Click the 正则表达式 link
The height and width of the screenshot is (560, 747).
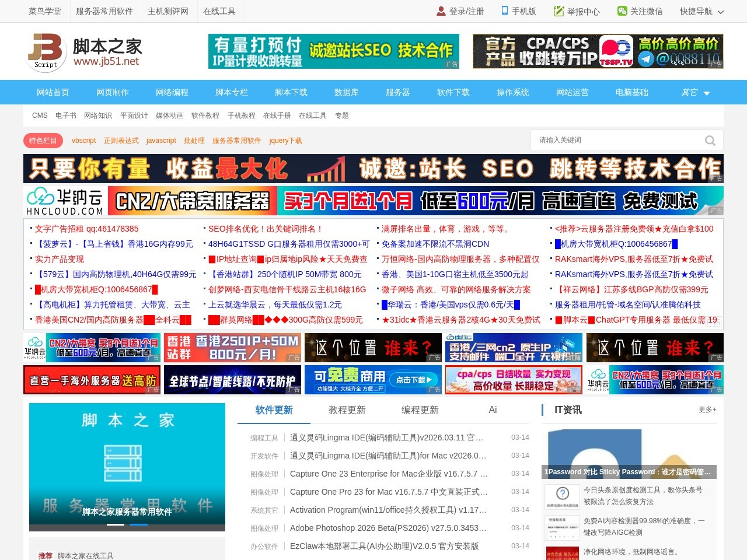tap(121, 141)
